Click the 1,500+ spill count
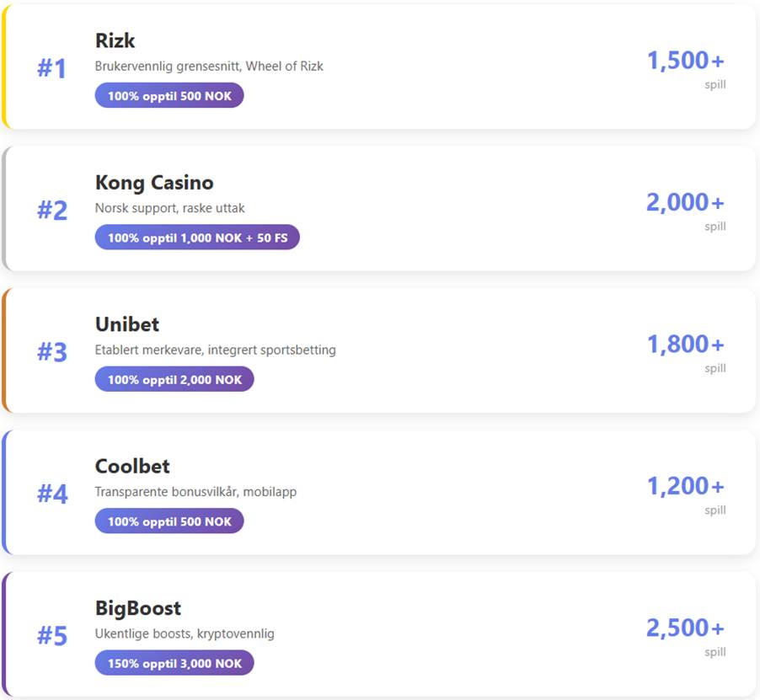The width and height of the screenshot is (760, 700). point(685,61)
